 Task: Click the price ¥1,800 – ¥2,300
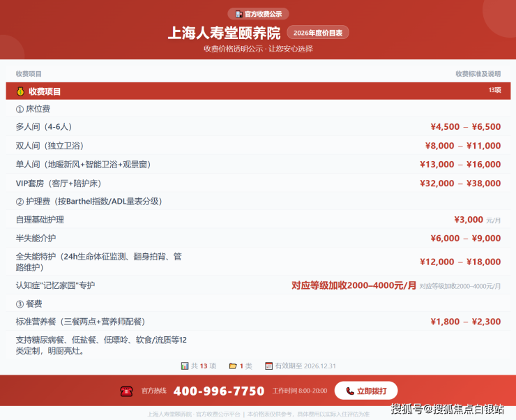[x=466, y=322]
